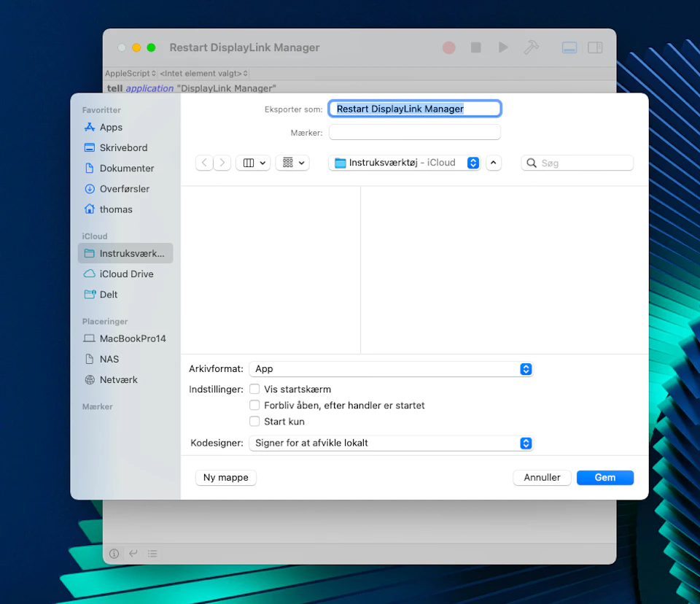Go forward with the right chevron button

(222, 163)
